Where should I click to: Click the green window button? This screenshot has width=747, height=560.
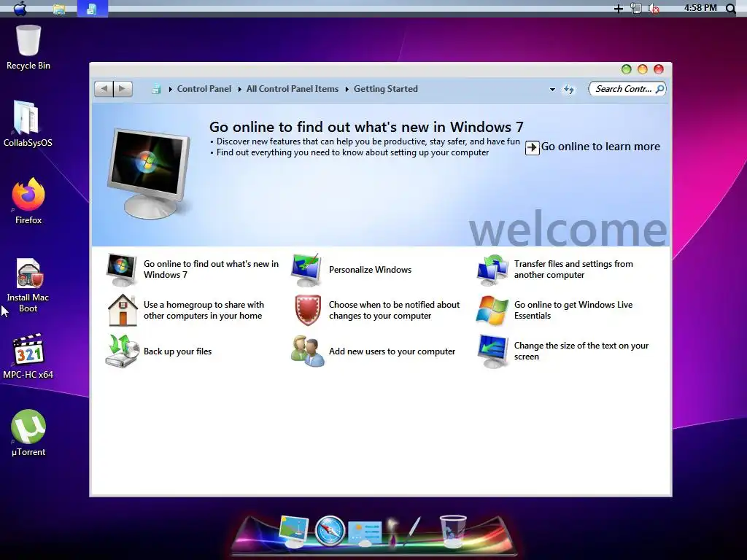coord(627,69)
